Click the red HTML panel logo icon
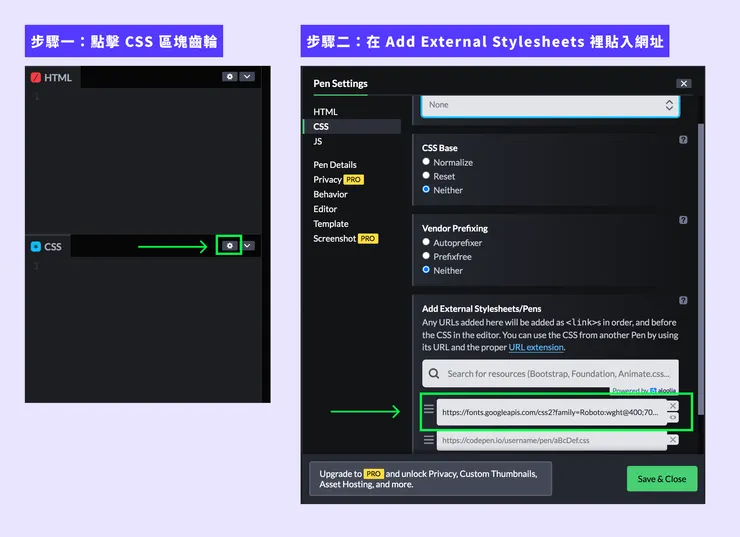This screenshot has width=740, height=537. 36,77
